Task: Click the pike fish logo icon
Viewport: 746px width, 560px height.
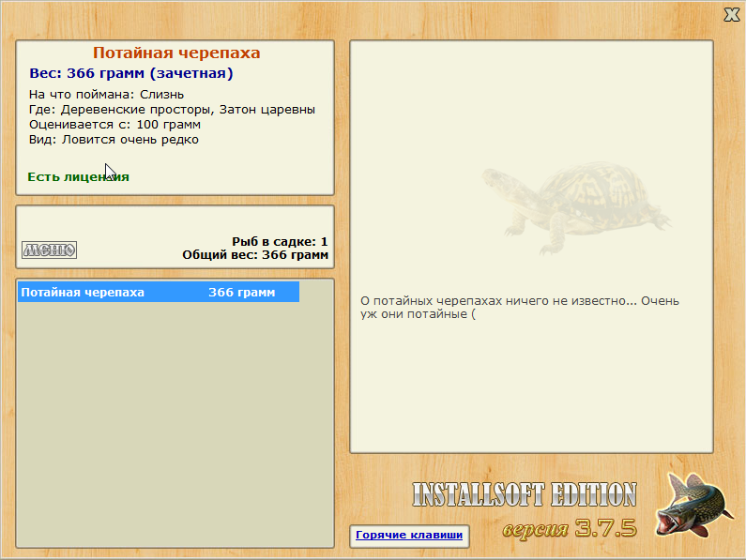Action: pyautogui.click(x=693, y=505)
